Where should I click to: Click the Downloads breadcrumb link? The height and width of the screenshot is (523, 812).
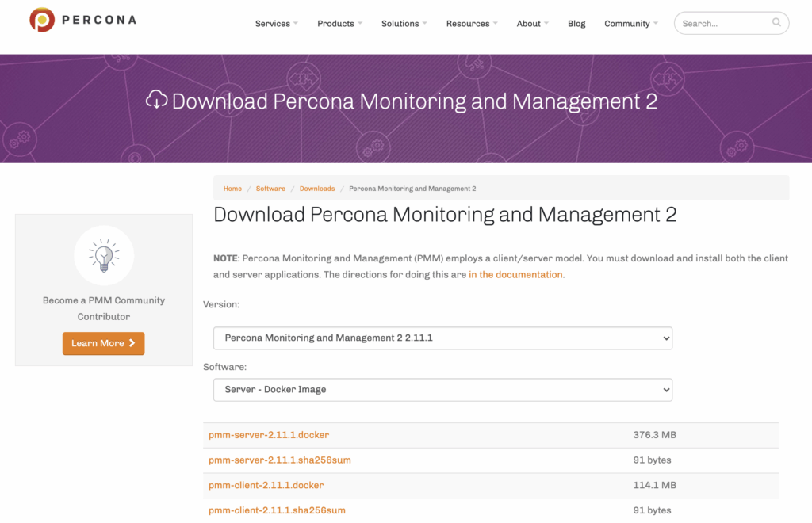pos(316,189)
